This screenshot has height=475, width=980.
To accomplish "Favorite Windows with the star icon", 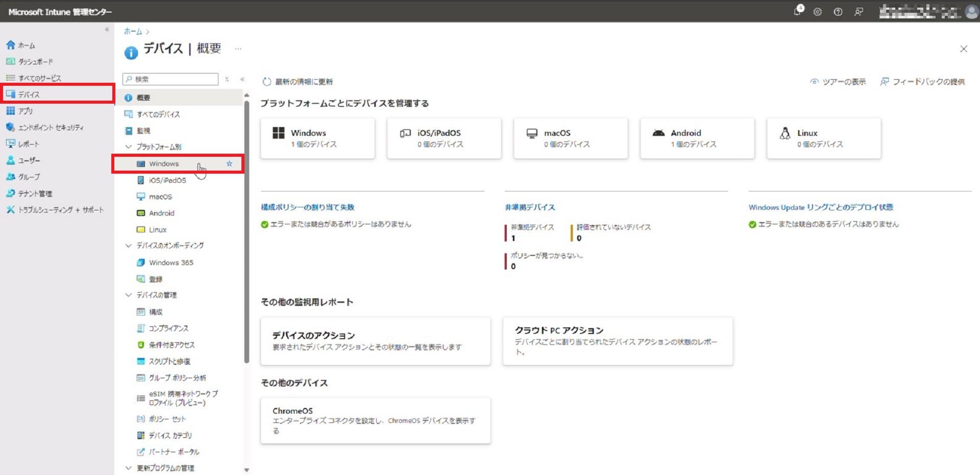I will (x=229, y=163).
